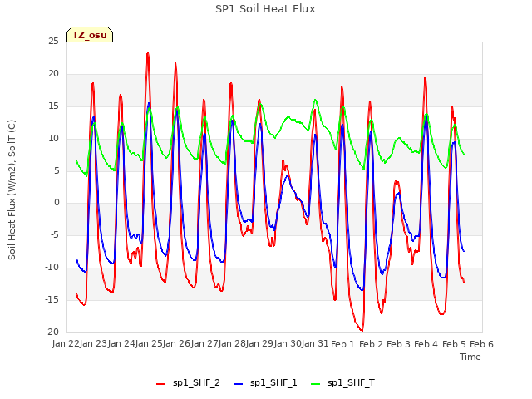Select the Jan 23 x-axis tick label
The image size is (532, 399).
point(93,344)
